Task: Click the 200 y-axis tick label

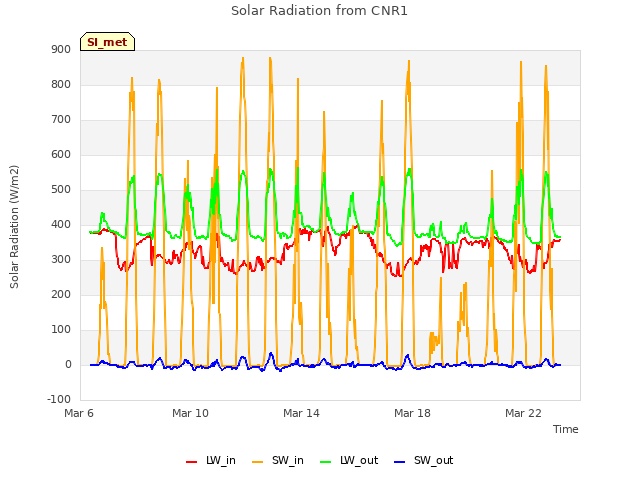Action: 61,295
